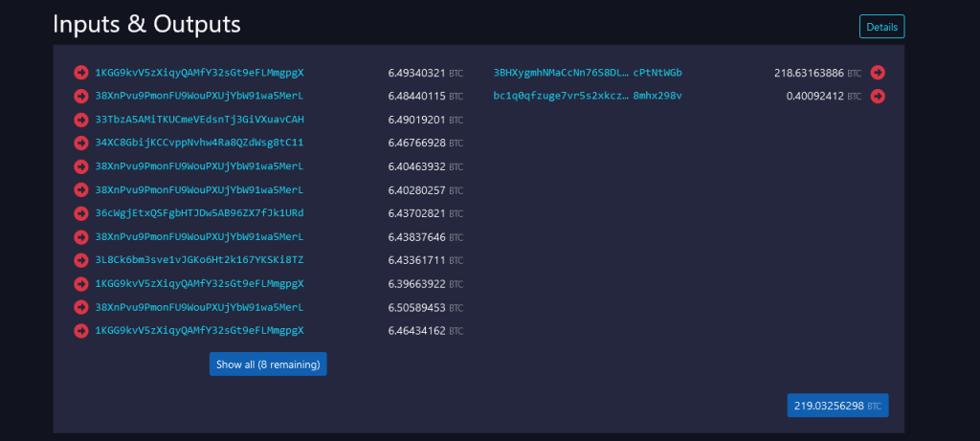Click red arrow icon in the 6.48440115 BTC row

point(81,97)
